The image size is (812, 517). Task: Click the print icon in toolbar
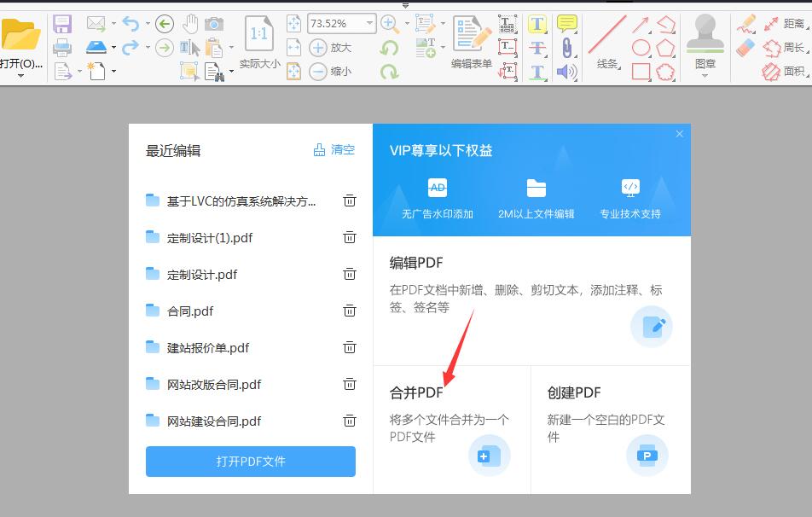point(62,48)
